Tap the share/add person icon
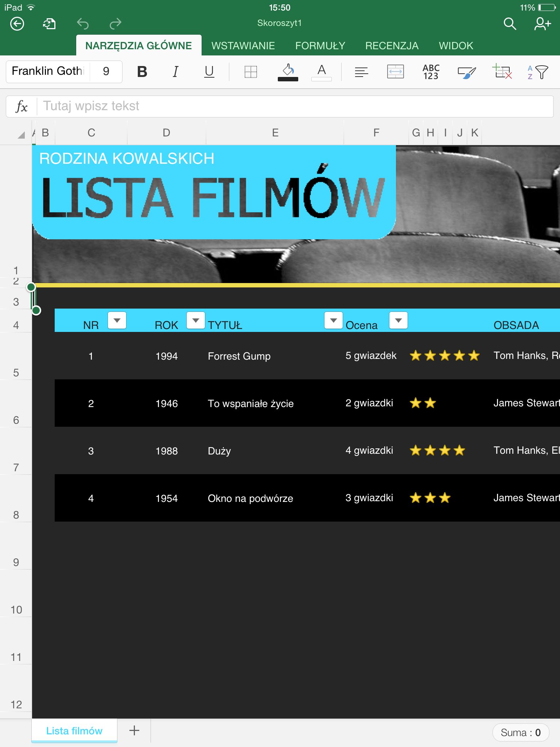The width and height of the screenshot is (560, 747). point(542,24)
